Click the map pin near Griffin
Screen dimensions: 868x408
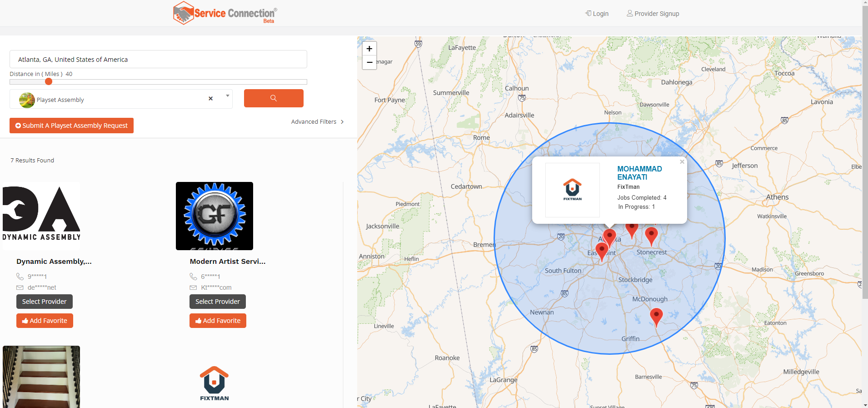click(656, 315)
